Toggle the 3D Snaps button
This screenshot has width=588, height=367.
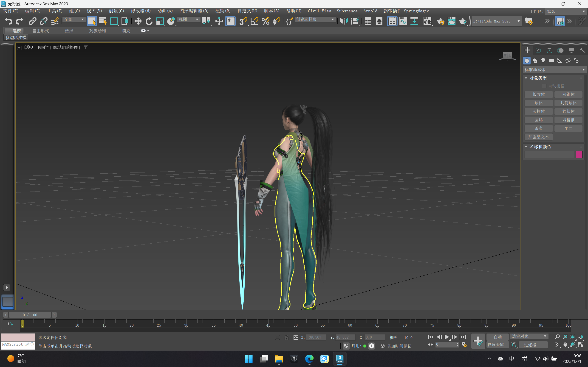(x=243, y=21)
